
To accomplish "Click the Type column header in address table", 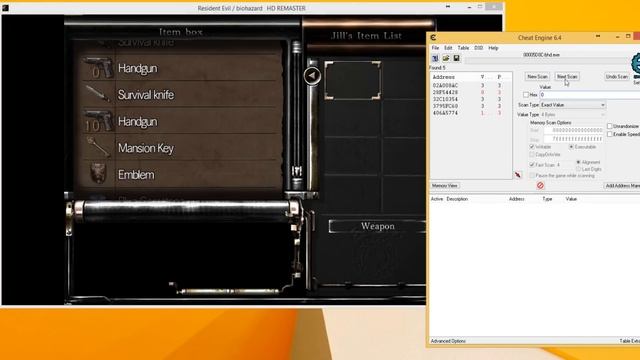I will click(547, 199).
